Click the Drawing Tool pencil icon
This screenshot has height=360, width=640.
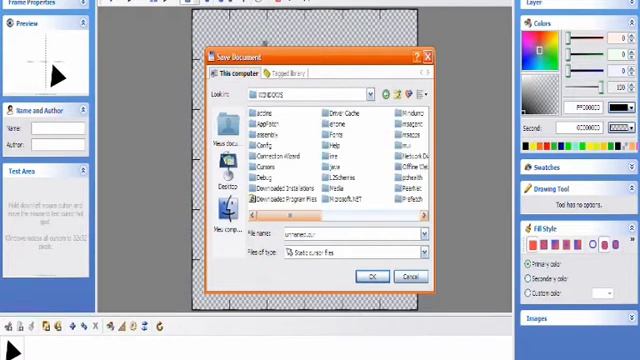point(528,189)
